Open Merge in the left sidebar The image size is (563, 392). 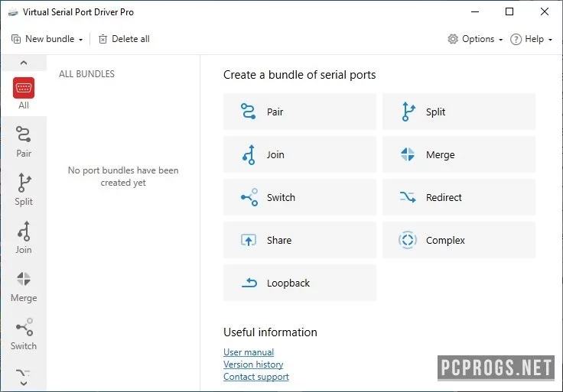click(24, 287)
